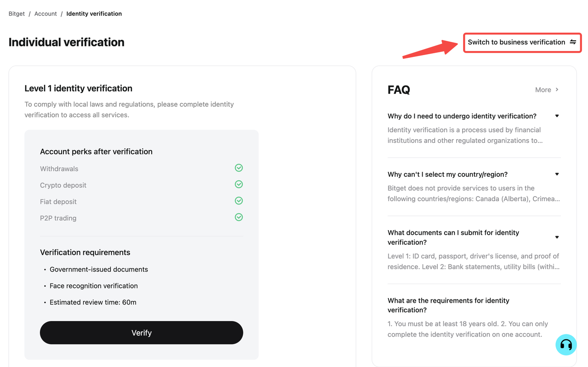Expand the identity verification necessity FAQ
This screenshot has height=367, width=588.
(x=557, y=116)
